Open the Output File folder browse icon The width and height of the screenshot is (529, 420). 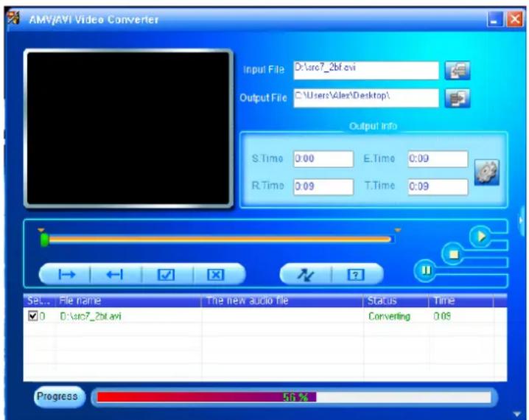tap(457, 98)
